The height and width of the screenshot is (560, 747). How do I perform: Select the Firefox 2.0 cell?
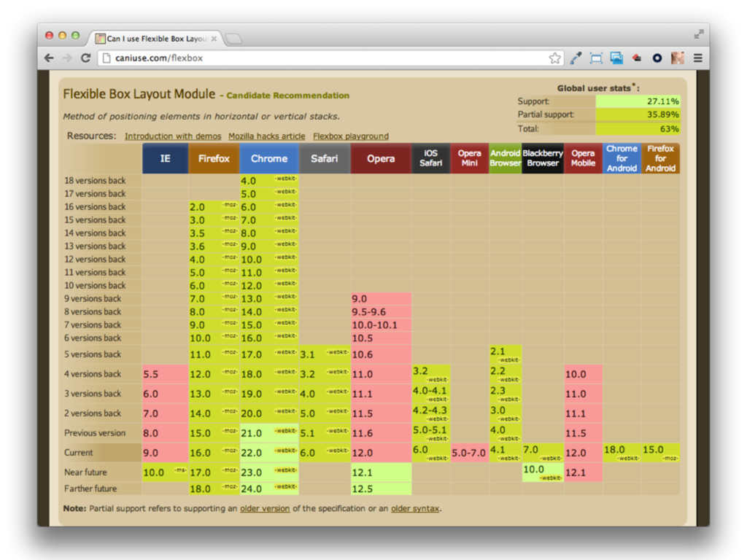coord(214,207)
